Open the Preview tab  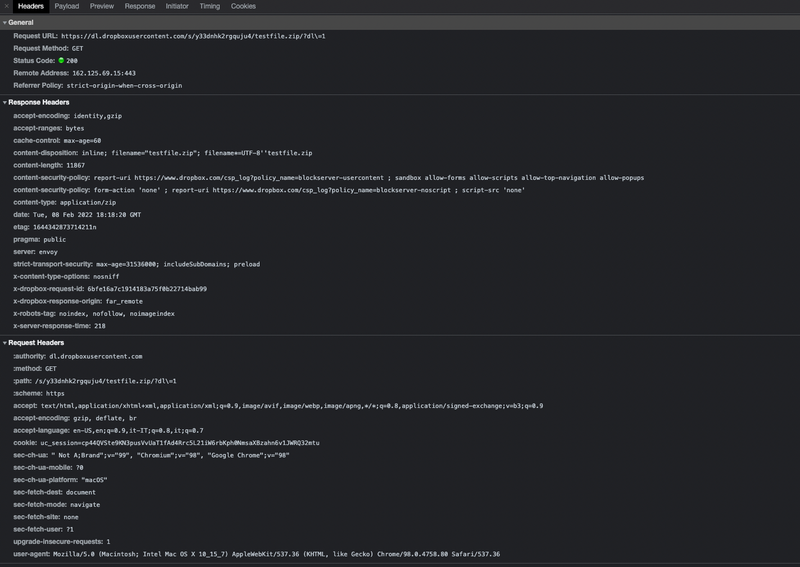(102, 6)
